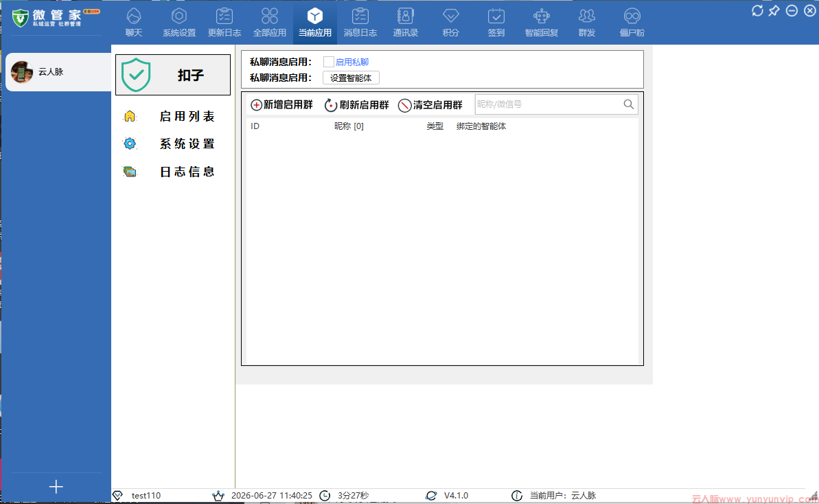
Task: Click the 设置智能体 button
Action: (351, 78)
